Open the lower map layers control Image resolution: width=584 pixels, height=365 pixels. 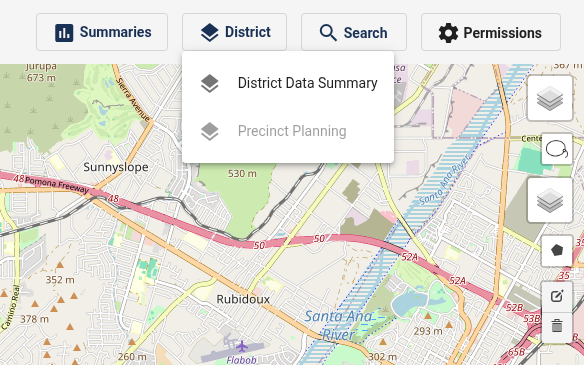point(550,200)
